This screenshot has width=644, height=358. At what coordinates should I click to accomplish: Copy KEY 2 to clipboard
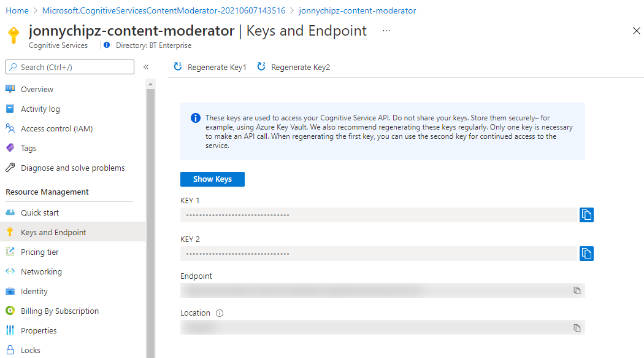(x=586, y=254)
